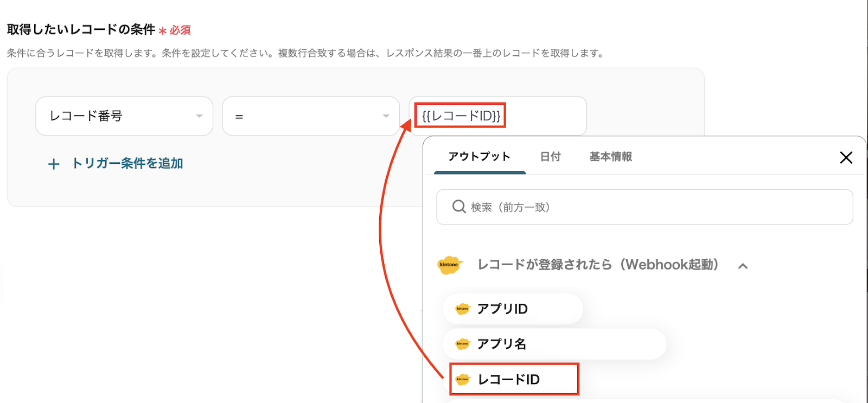Switch to the 日付 tab
Image resolution: width=868 pixels, height=403 pixels.
pyautogui.click(x=550, y=157)
